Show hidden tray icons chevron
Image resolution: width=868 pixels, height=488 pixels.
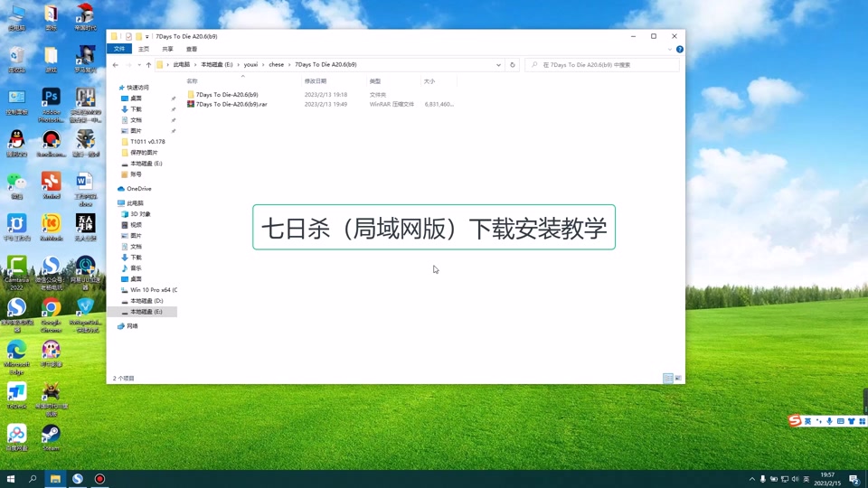pyautogui.click(x=751, y=479)
